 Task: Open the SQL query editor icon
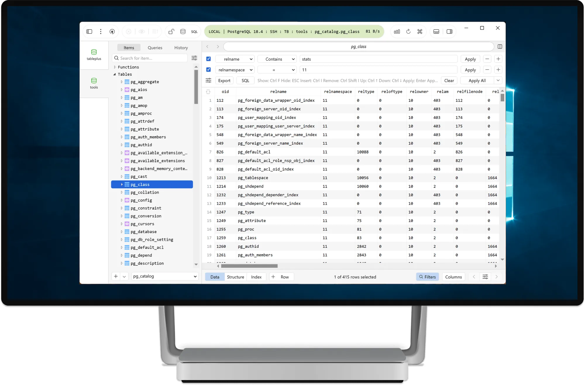tap(194, 32)
